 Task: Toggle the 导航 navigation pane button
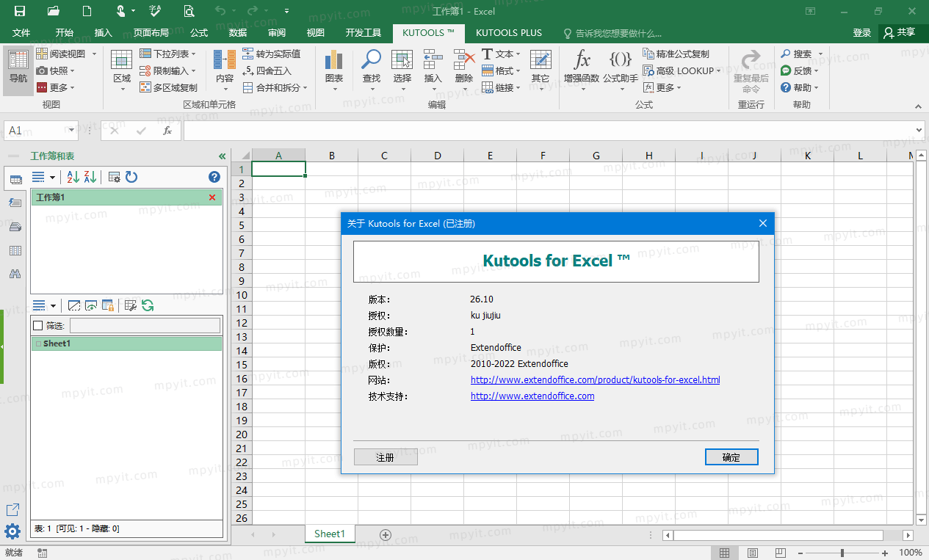(18, 71)
